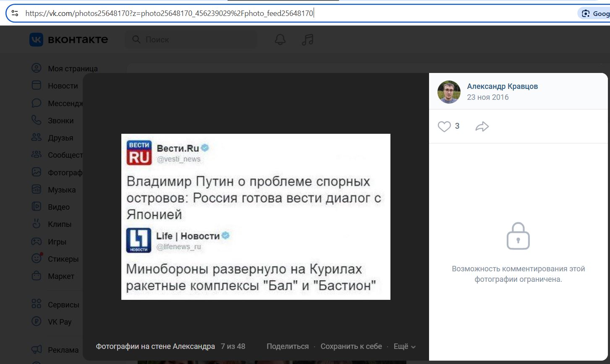Click the Игры gamepad icon
The width and height of the screenshot is (610, 364).
pos(37,241)
